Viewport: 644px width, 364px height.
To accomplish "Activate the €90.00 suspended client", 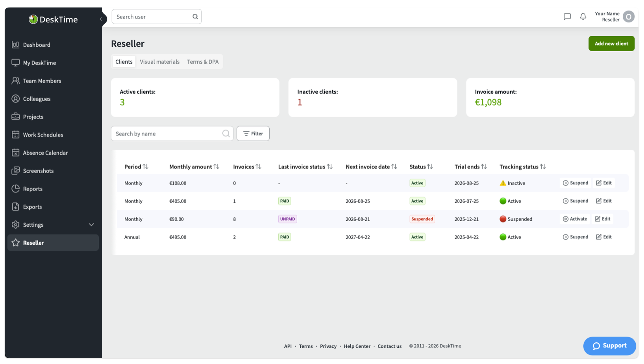I will pyautogui.click(x=575, y=219).
